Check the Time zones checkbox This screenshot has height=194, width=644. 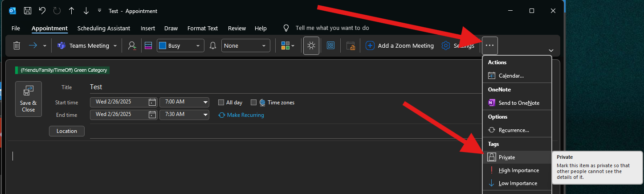click(253, 103)
